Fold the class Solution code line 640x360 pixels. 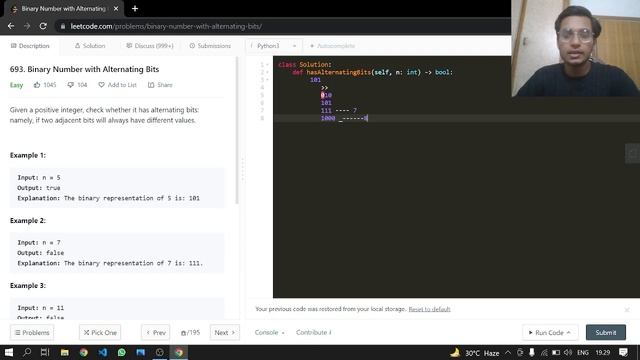point(267,64)
